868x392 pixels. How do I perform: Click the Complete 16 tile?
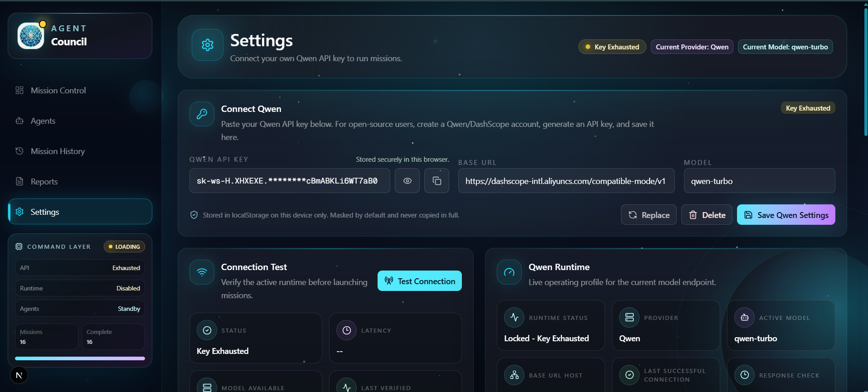(113, 337)
